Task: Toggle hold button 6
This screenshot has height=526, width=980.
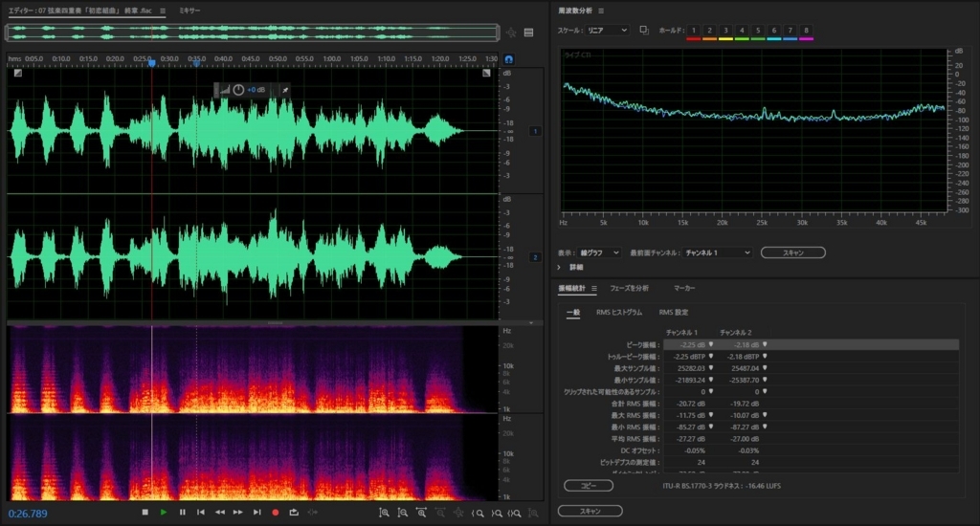Action: pos(773,30)
